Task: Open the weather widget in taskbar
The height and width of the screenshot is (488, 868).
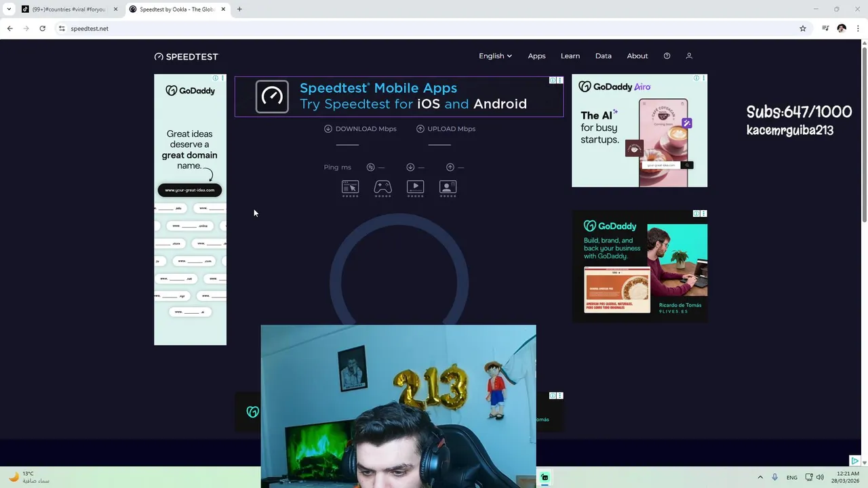Action: tap(28, 477)
